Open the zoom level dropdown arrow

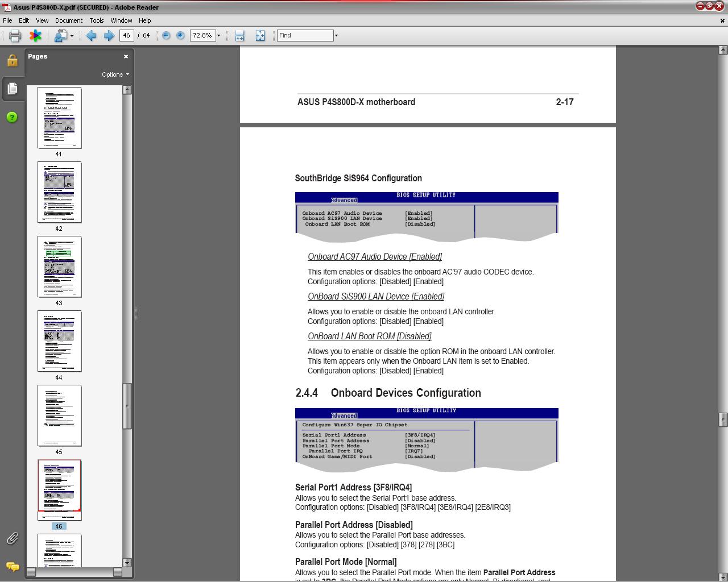pos(218,35)
